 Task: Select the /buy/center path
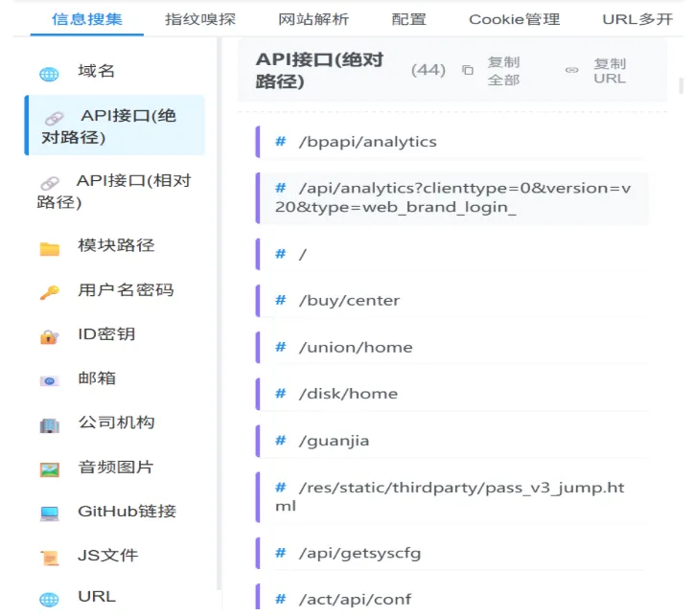click(x=349, y=301)
